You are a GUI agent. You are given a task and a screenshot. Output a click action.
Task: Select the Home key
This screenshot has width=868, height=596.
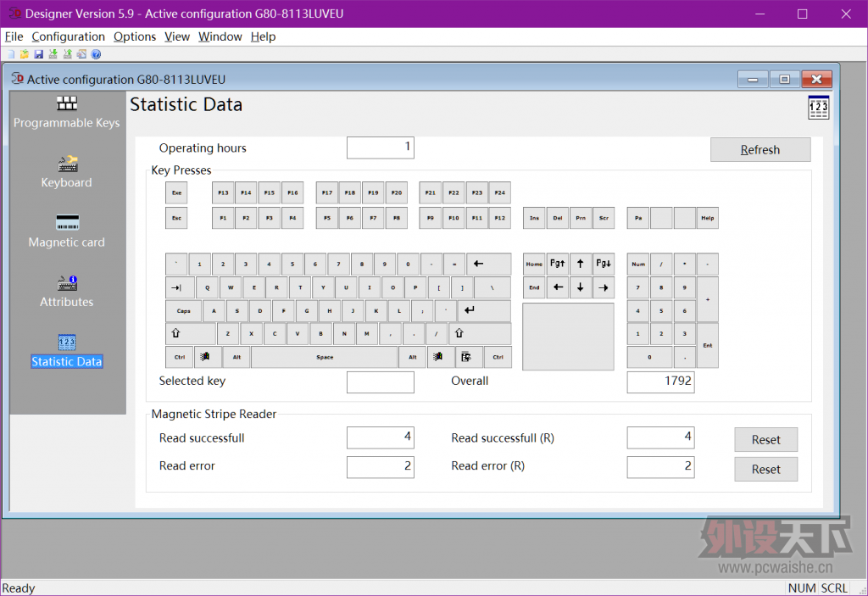[x=534, y=265]
